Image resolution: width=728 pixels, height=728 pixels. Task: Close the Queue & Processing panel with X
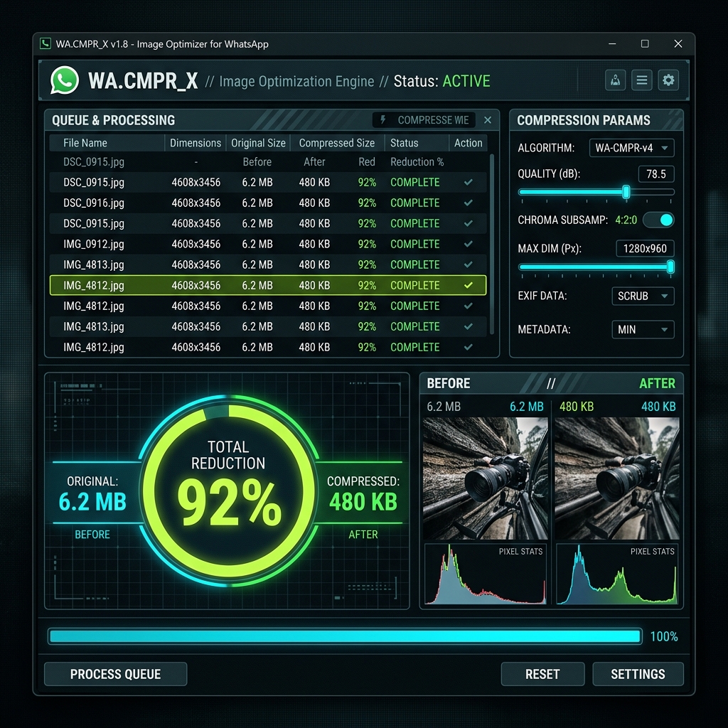pos(488,119)
